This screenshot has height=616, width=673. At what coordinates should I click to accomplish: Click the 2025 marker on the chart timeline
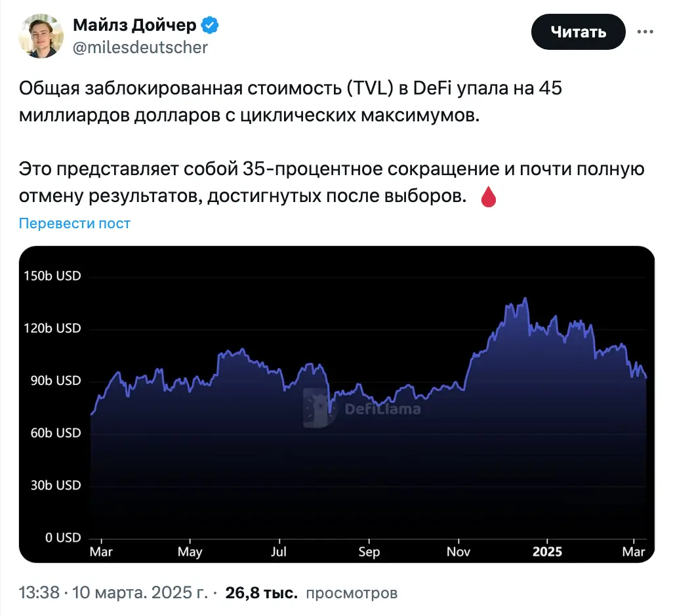coord(547,552)
